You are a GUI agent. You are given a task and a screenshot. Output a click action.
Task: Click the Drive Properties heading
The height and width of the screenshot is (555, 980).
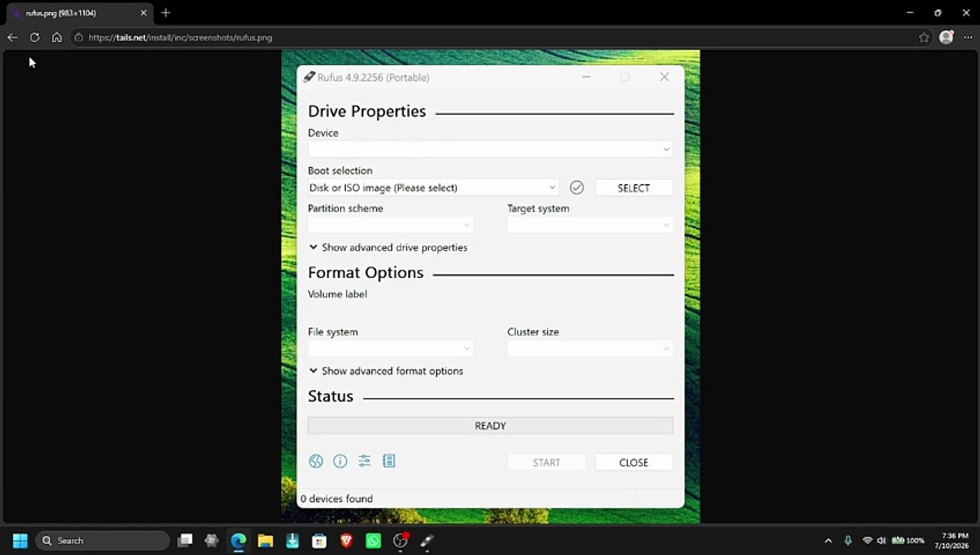(367, 111)
